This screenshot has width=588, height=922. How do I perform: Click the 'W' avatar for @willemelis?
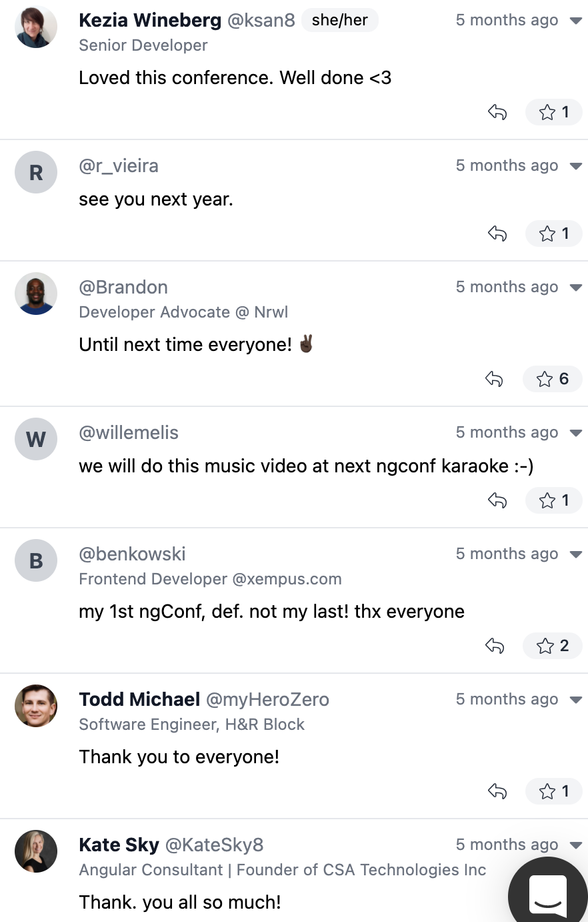coord(36,439)
